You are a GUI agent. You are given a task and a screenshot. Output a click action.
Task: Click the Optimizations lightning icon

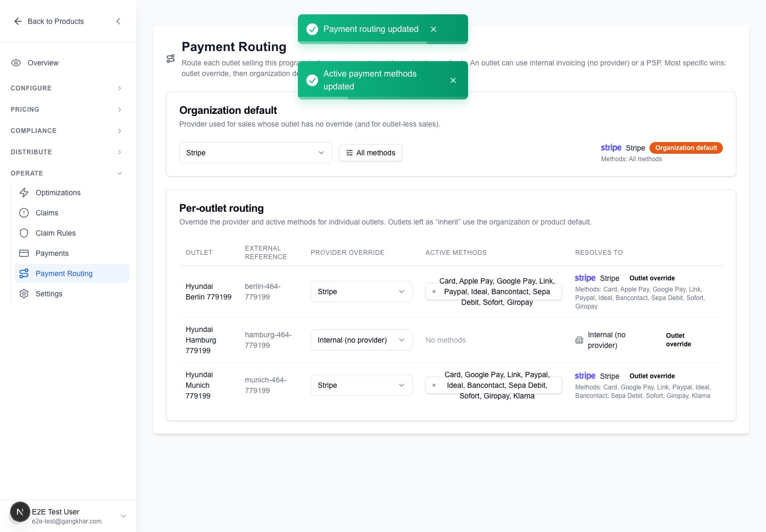pyautogui.click(x=24, y=193)
